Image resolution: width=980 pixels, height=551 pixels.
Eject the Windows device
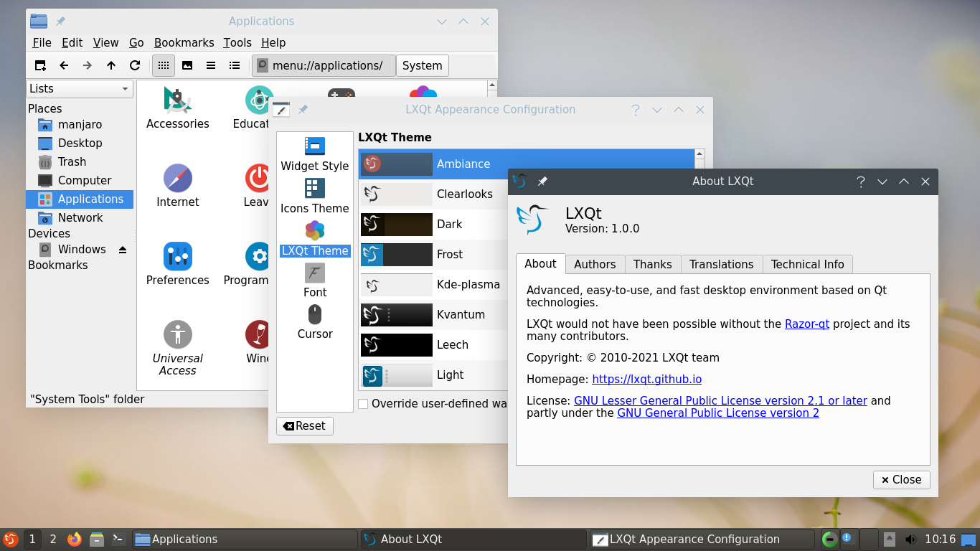123,250
